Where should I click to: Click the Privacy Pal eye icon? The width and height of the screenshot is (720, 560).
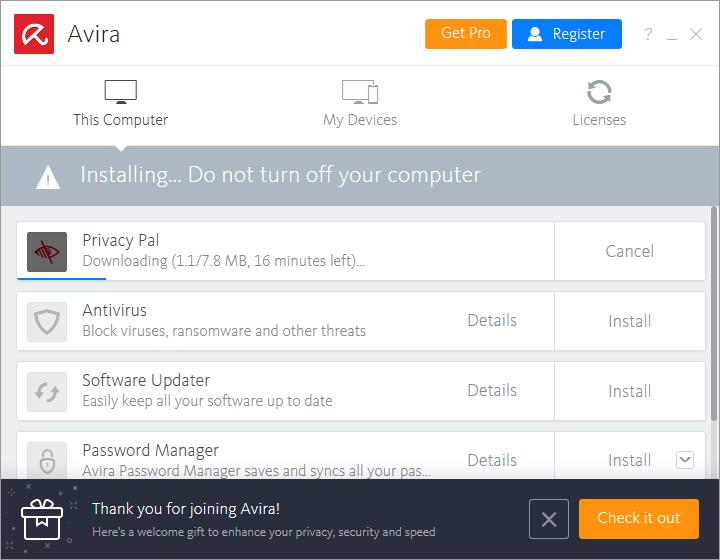(x=47, y=252)
